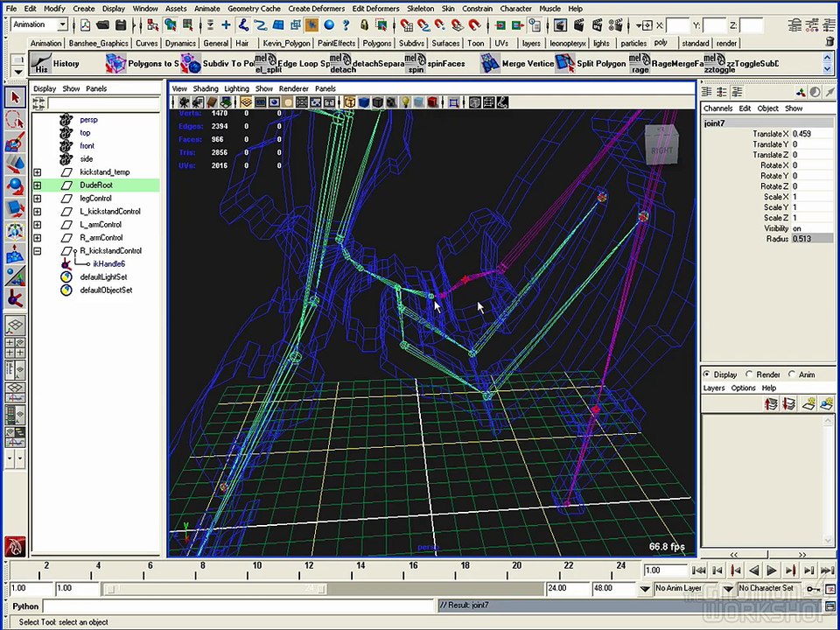
Task: Switch to the Polygons shelf tab
Action: tap(376, 44)
